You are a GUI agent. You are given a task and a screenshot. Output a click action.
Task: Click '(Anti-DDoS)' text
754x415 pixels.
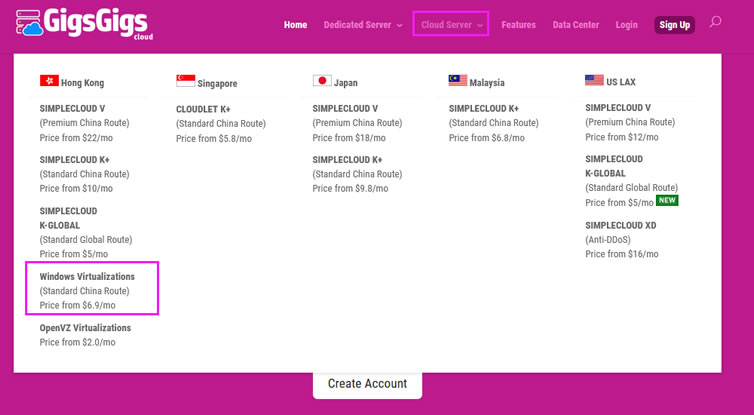(x=608, y=239)
